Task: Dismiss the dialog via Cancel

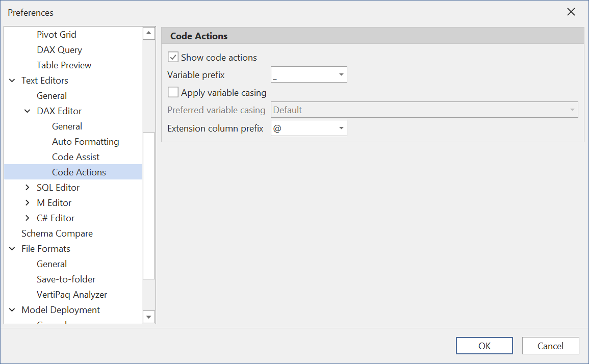Action: (550, 345)
